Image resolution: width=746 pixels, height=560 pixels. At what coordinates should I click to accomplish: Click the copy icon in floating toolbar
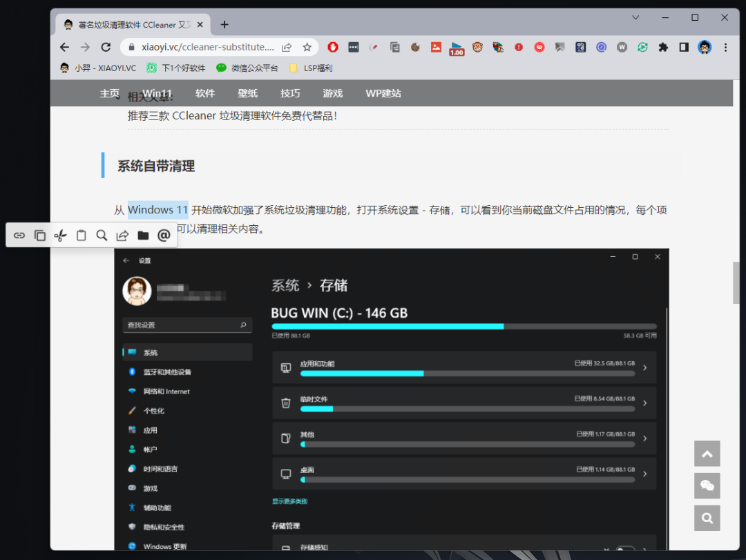click(x=40, y=235)
